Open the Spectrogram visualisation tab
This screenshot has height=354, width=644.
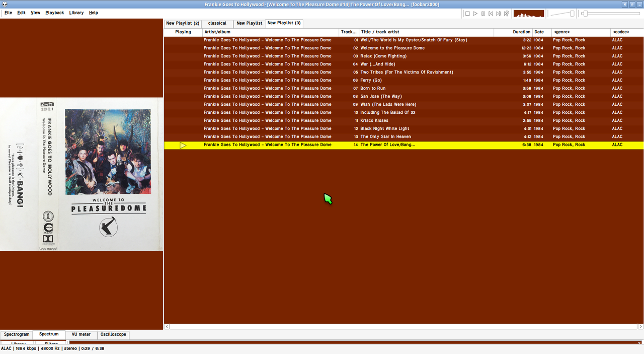tap(17, 334)
